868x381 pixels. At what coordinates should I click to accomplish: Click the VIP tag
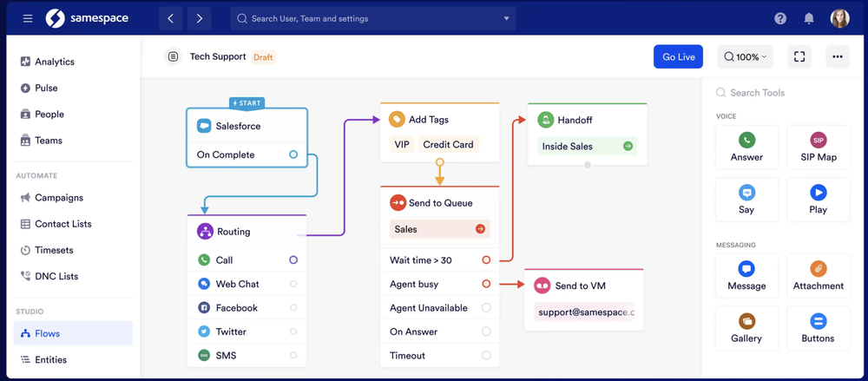point(402,145)
